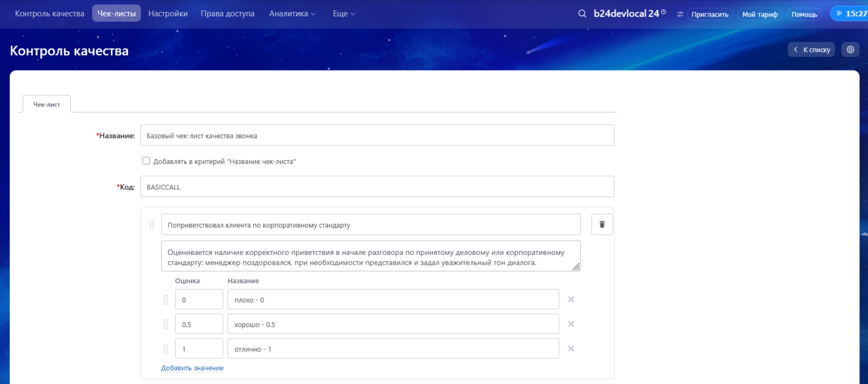
Task: Open the Права доступа menu item
Action: 227,14
